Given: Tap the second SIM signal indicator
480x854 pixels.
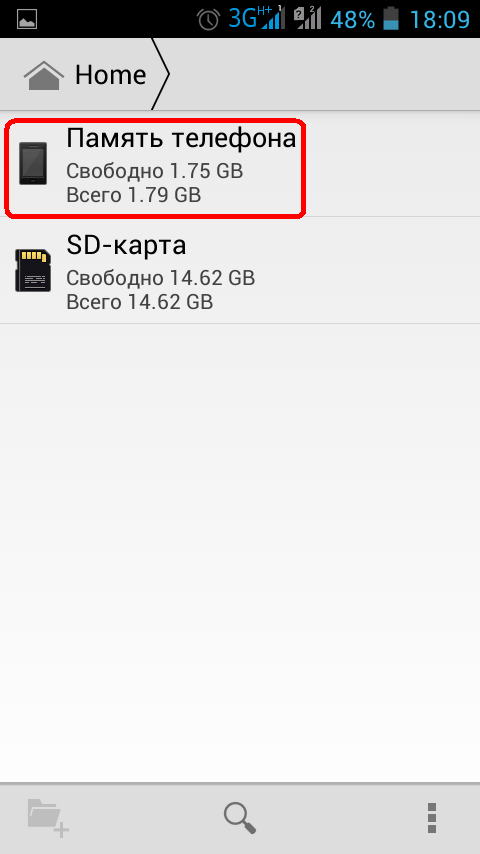Looking at the screenshot, I should coord(308,19).
